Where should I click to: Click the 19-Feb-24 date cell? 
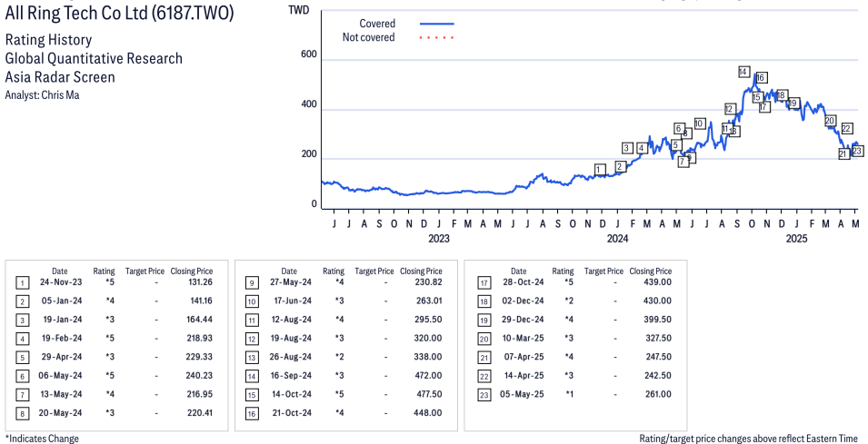[x=62, y=338]
